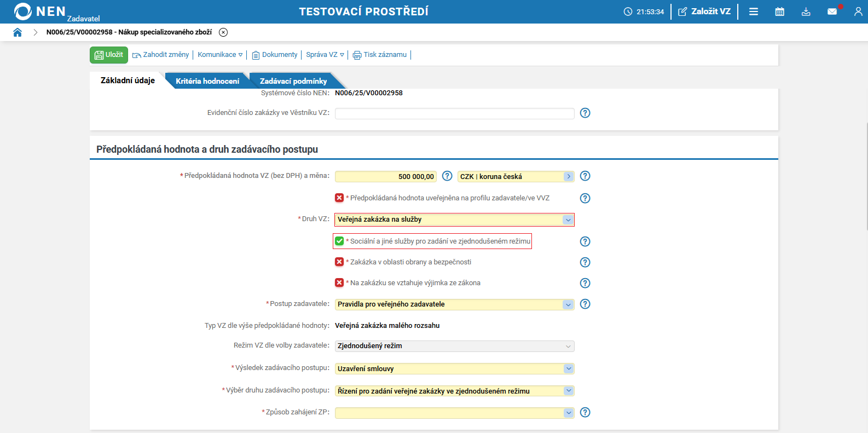Click breadcrumb chevron arrow after home icon
The width and height of the screenshot is (868, 433).
pyautogui.click(x=36, y=32)
